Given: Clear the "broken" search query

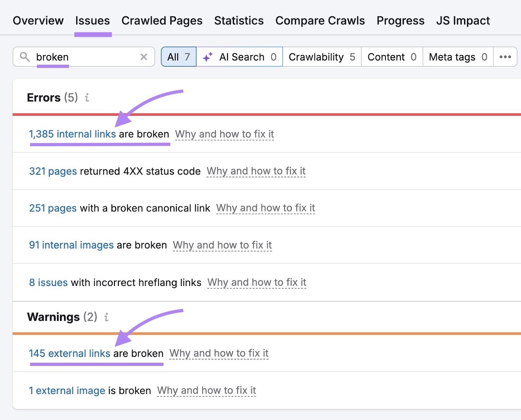Looking at the screenshot, I should pyautogui.click(x=143, y=57).
